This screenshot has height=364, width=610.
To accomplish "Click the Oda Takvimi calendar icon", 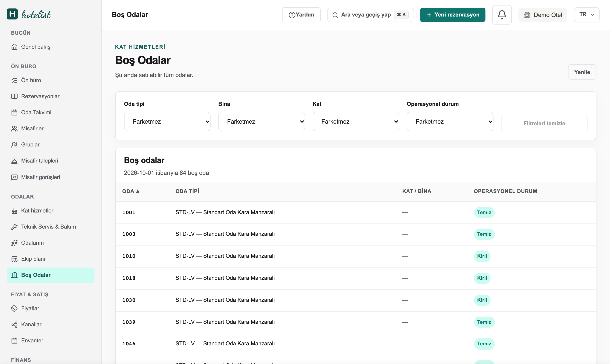I will coord(14,112).
